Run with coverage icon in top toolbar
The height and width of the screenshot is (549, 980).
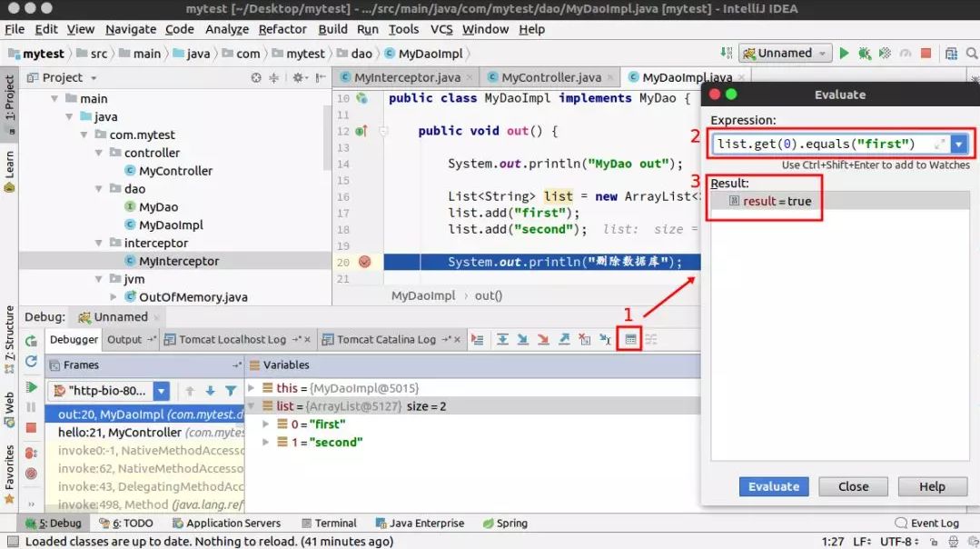click(885, 53)
